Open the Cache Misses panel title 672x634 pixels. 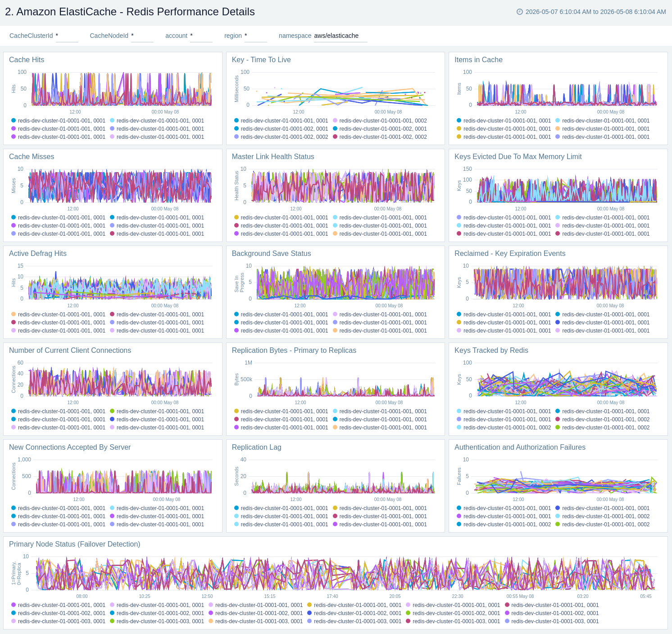tap(32, 156)
